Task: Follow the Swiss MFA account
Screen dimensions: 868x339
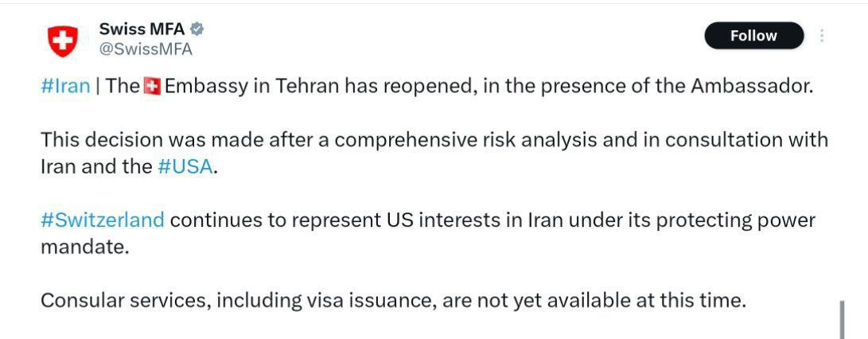Action: 753,36
